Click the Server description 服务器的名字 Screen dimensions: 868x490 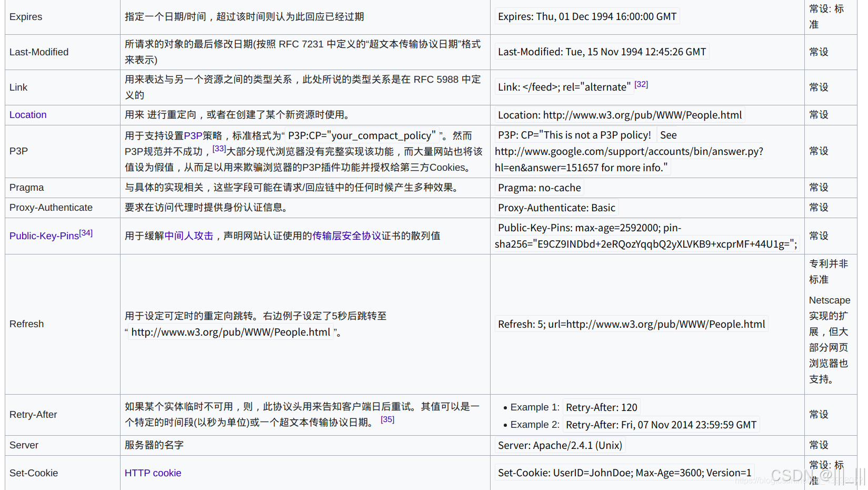pos(154,445)
